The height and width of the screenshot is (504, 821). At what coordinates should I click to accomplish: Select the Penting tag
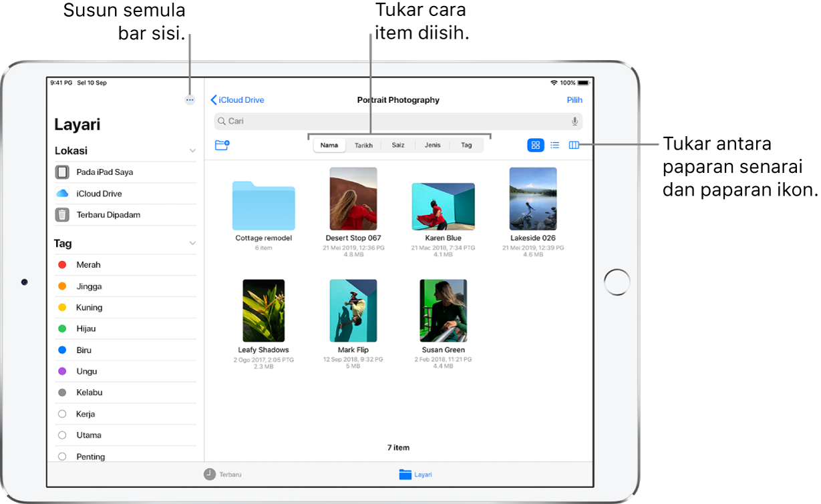[x=126, y=457]
